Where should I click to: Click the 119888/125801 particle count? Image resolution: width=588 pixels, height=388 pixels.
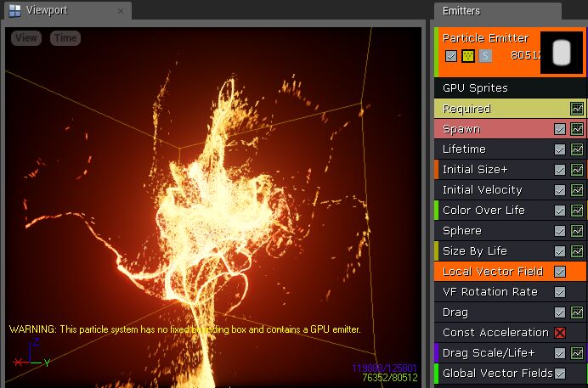coord(384,368)
